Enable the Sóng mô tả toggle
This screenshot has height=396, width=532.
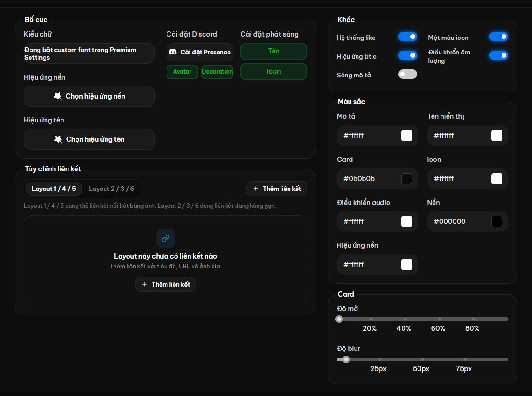pos(408,74)
